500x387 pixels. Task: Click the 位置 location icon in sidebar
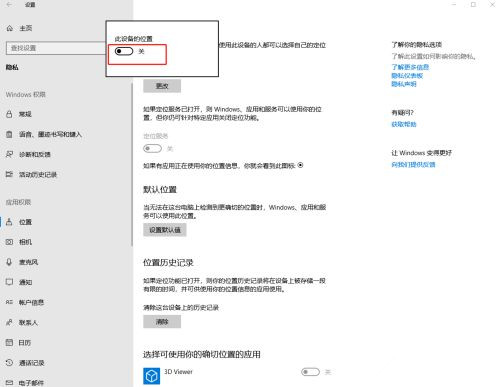9,222
